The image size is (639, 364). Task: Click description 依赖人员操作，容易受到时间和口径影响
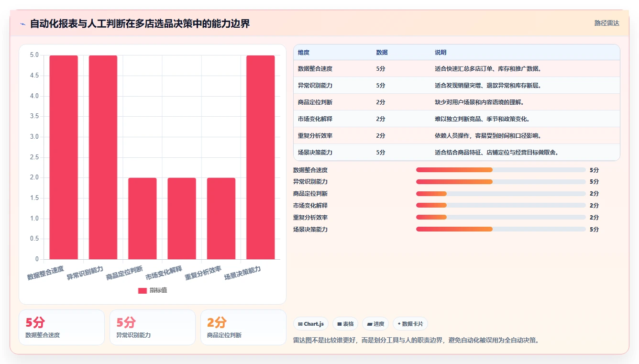click(488, 136)
